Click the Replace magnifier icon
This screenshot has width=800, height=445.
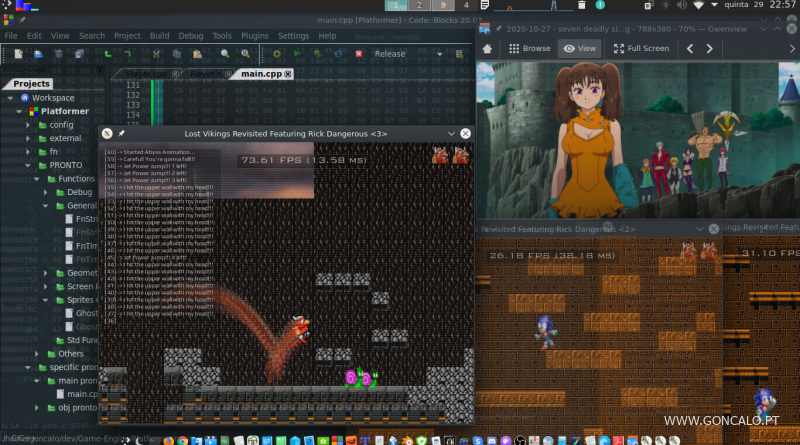[245, 54]
